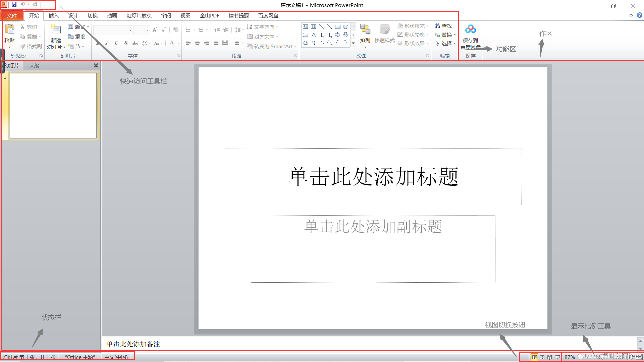Click zoom out minus on zoom slider
This screenshot has width=644, height=362.
coord(581,357)
